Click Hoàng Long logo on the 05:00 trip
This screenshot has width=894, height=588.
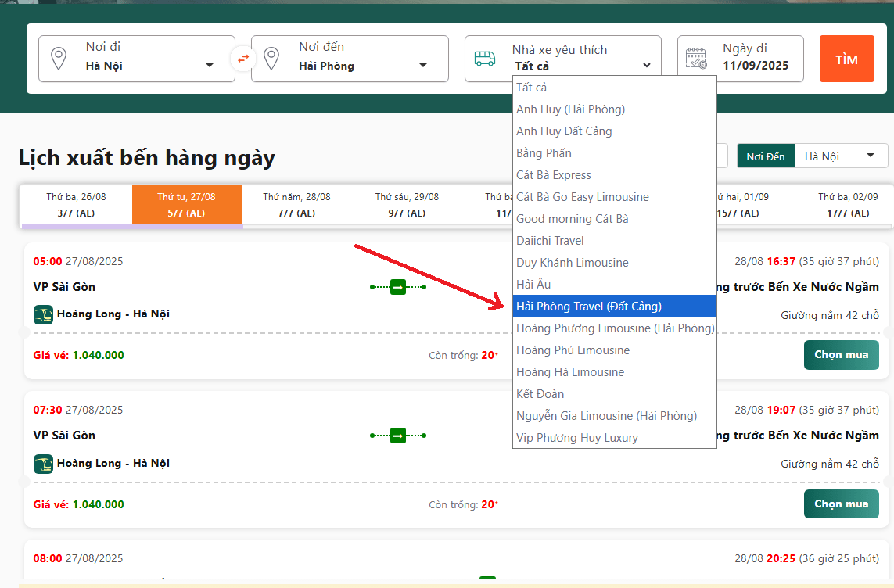coord(43,314)
